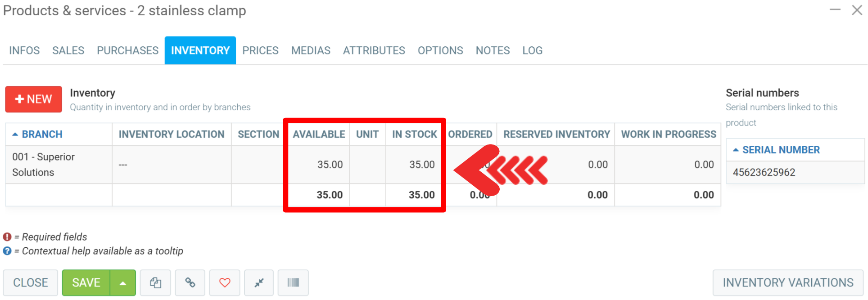Screen dimensions: 868x300
Task: Click the red required fields exclamation icon
Action: click(x=7, y=237)
